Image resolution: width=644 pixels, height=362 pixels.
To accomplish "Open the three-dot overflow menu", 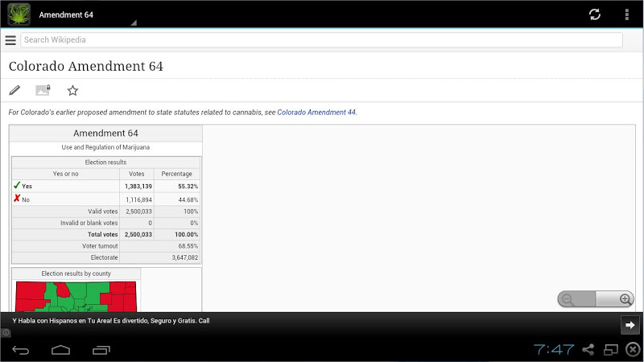I will click(627, 14).
